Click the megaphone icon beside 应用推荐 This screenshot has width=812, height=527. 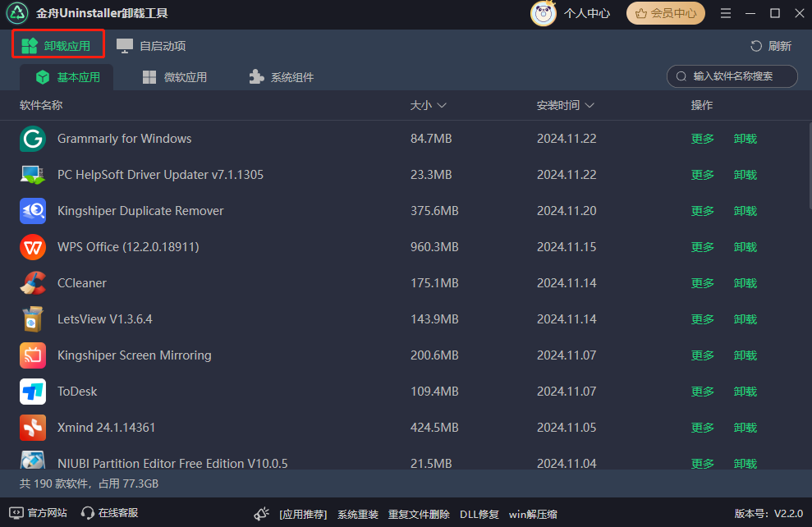262,514
